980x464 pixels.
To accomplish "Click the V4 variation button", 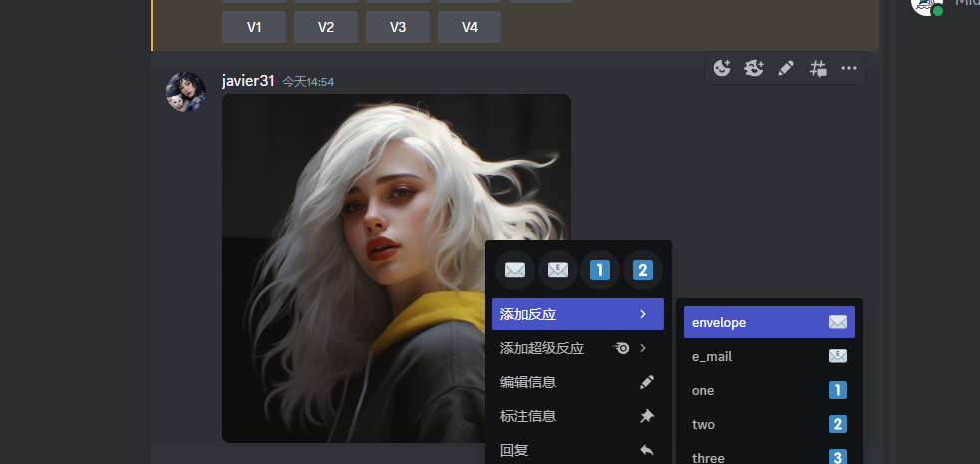I will (470, 27).
